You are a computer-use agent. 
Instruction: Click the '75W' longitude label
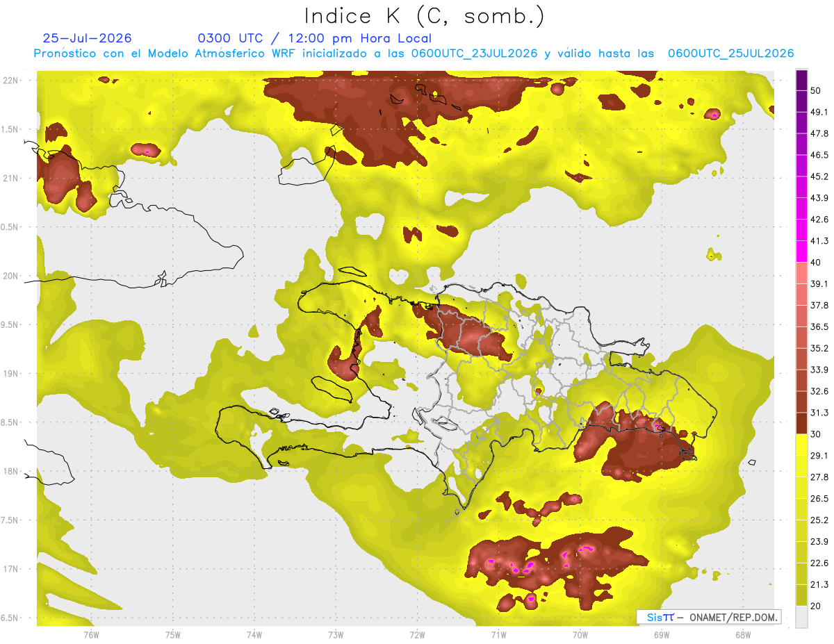pyautogui.click(x=173, y=634)
